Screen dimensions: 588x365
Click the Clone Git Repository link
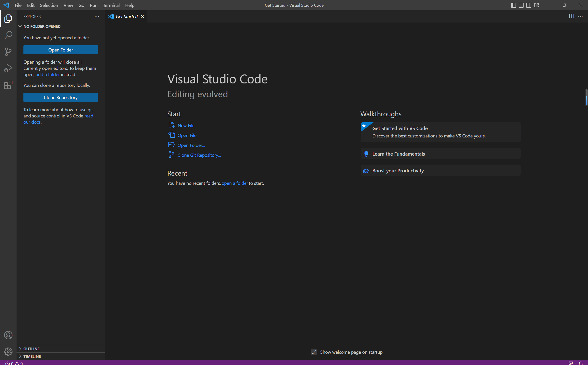(199, 155)
